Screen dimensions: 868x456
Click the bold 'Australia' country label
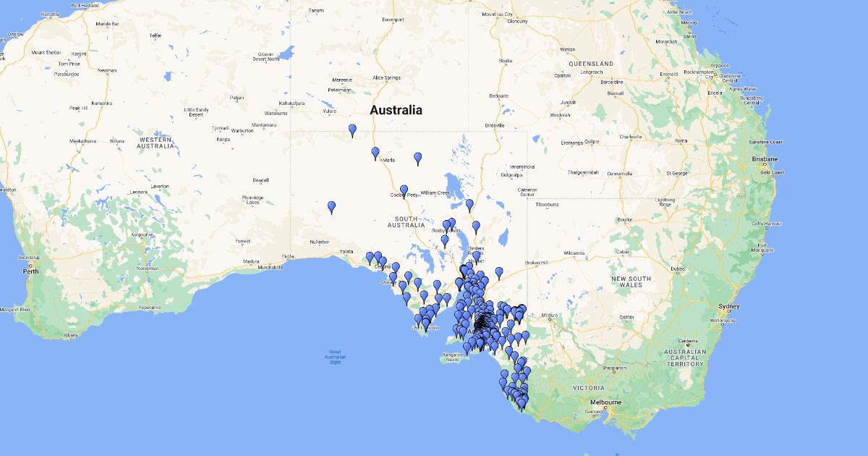396,110
